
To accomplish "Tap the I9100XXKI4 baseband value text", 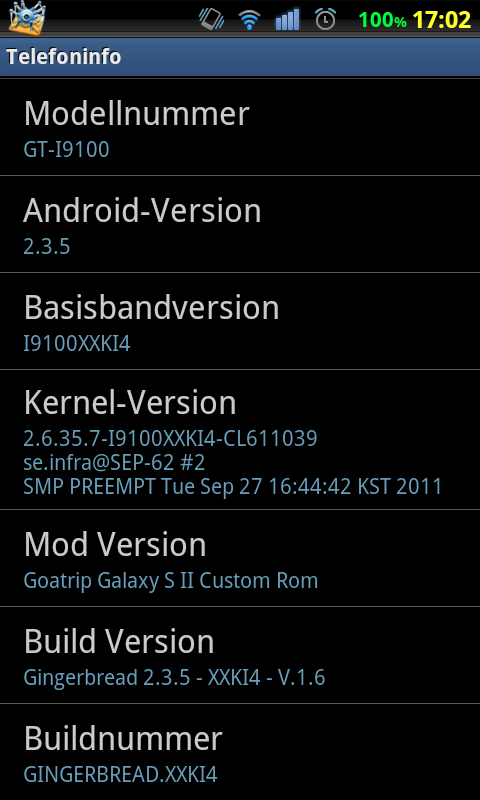I will pyautogui.click(x=77, y=343).
